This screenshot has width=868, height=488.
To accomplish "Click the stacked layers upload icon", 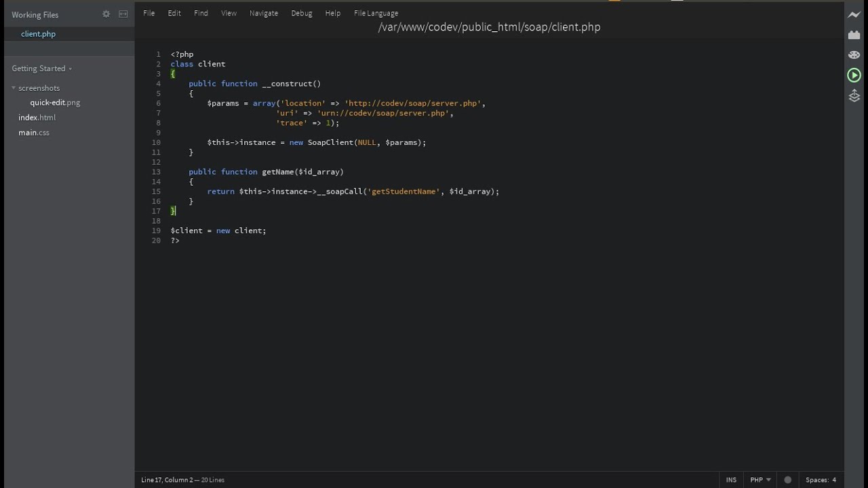I will [854, 96].
